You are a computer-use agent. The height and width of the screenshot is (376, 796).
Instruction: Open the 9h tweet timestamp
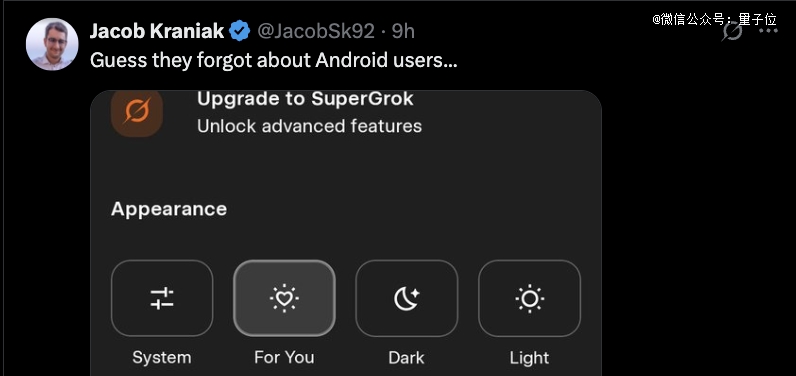[x=403, y=31]
